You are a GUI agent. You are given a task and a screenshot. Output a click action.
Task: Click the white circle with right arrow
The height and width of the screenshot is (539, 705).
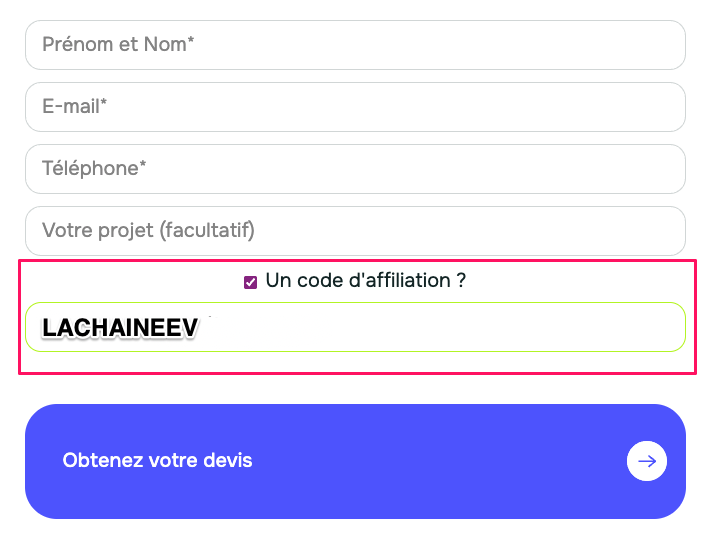[647, 461]
